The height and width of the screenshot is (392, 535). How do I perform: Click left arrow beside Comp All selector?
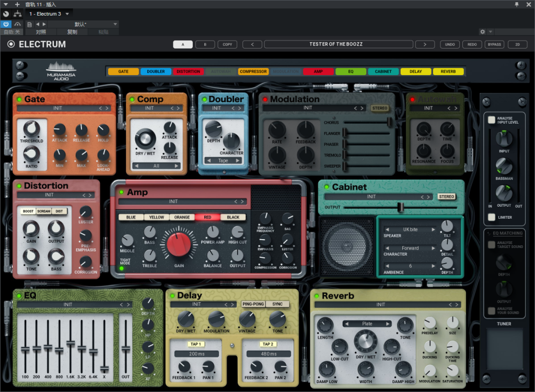(x=137, y=166)
